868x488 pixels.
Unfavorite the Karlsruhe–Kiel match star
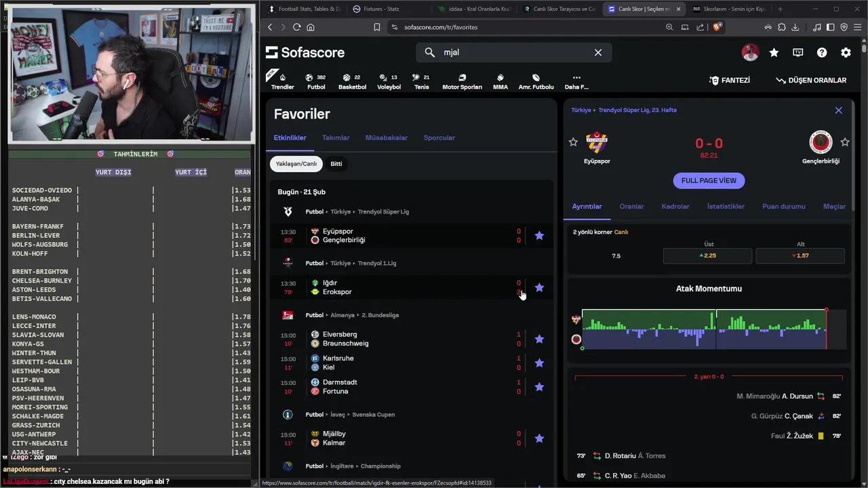(x=539, y=363)
